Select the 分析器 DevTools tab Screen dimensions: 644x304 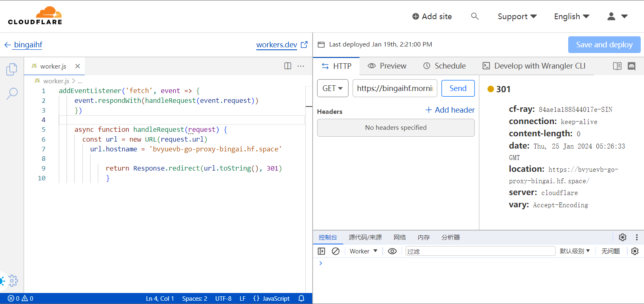pos(451,237)
